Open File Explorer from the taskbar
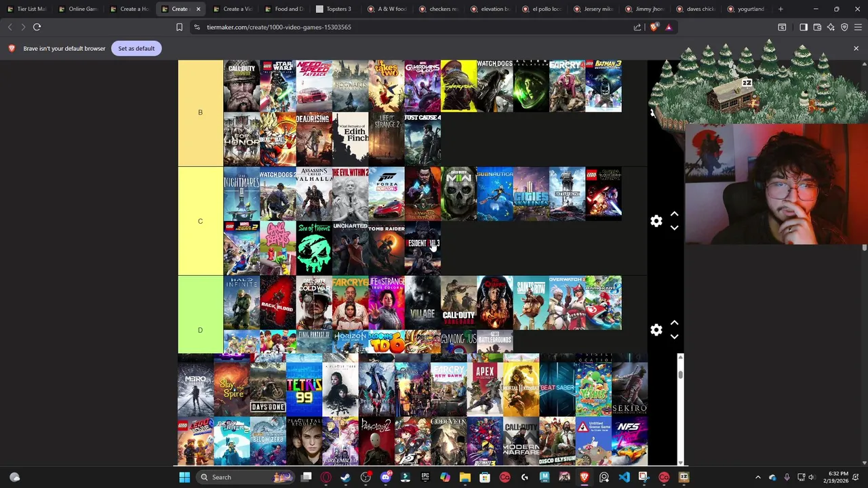Image resolution: width=868 pixels, height=488 pixels. pyautogui.click(x=465, y=477)
